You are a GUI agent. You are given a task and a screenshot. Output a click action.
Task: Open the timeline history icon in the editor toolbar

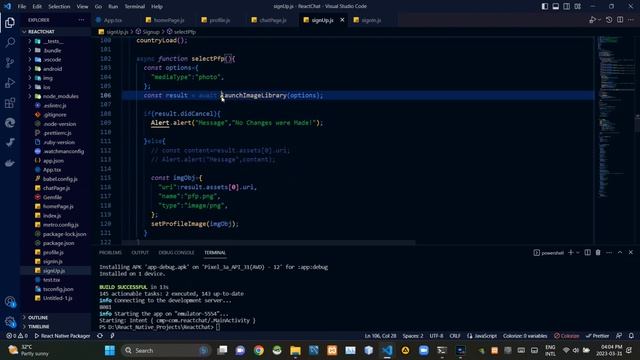point(609,20)
